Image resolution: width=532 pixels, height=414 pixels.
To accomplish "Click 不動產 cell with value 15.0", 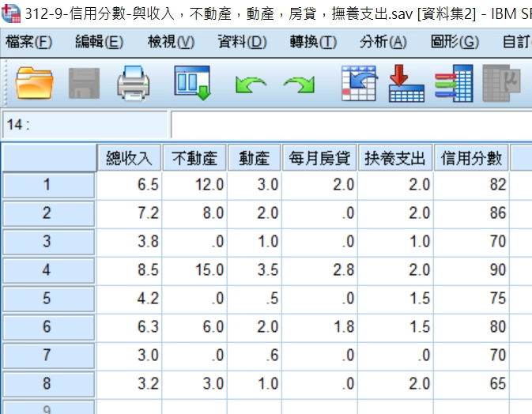I will click(x=194, y=270).
